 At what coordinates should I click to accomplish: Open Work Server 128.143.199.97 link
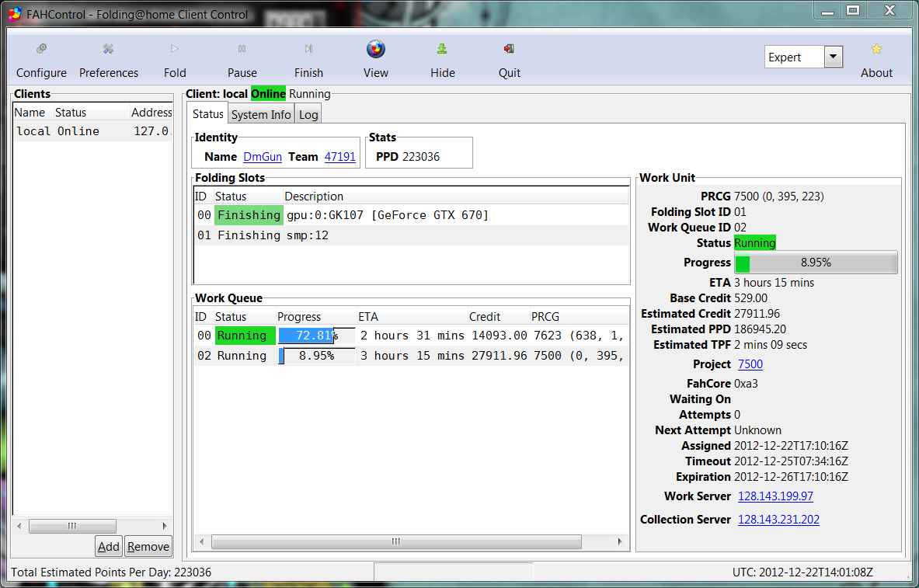pyautogui.click(x=775, y=496)
